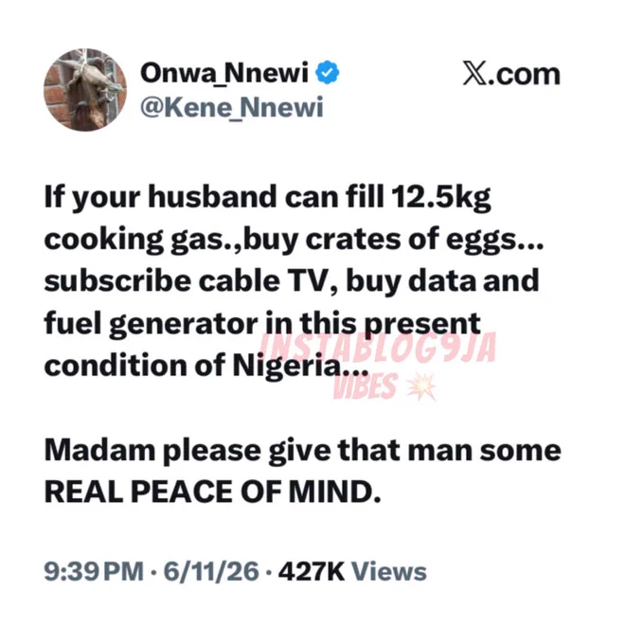Viewport: 644px width, 644px height.
Task: Open the Onwa_Nnewi profile avatar
Action: pos(85,90)
